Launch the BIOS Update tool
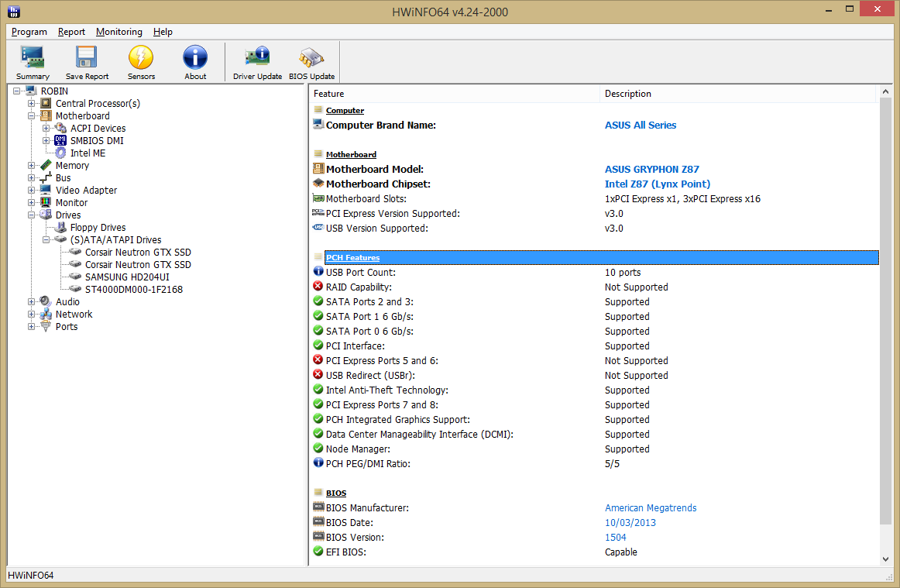This screenshot has width=900, height=588. (311, 63)
